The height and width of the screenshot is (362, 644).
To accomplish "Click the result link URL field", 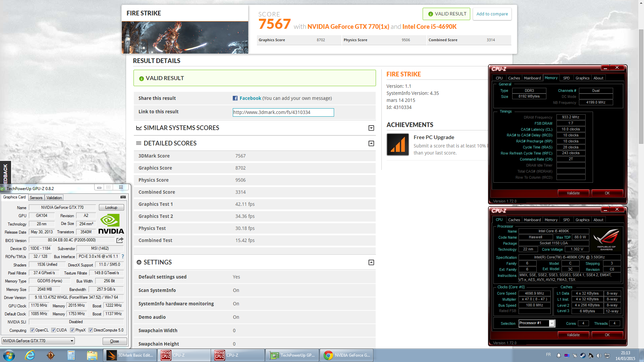I will coord(283,112).
